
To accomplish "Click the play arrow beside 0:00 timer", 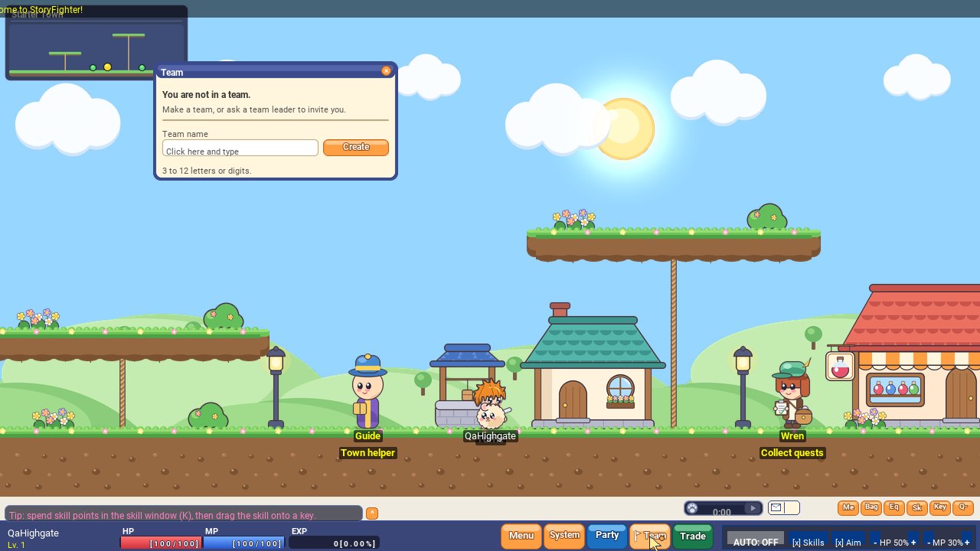I will pos(753,508).
